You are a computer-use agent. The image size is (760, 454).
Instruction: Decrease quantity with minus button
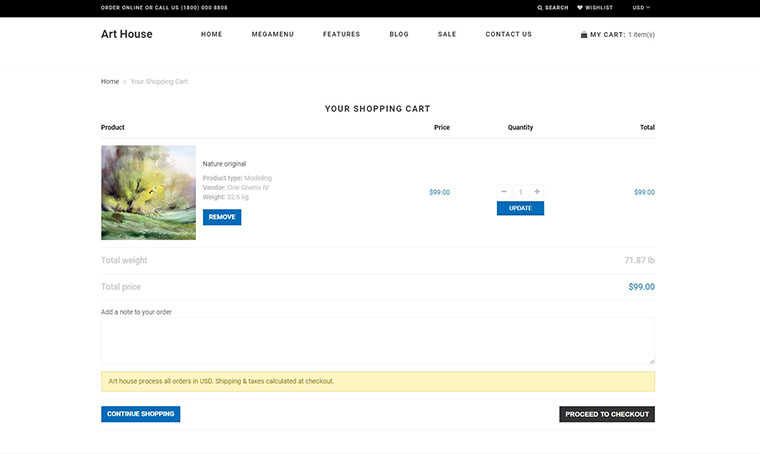coord(504,191)
